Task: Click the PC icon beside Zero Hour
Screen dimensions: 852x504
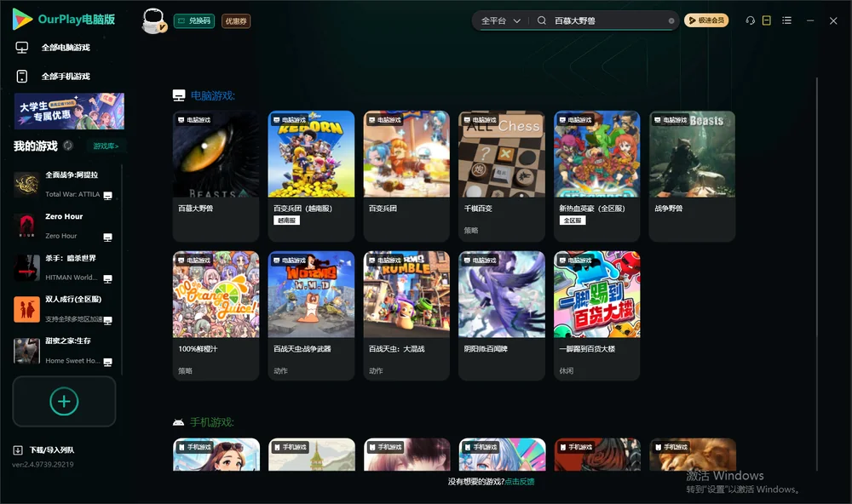Action: tap(107, 238)
